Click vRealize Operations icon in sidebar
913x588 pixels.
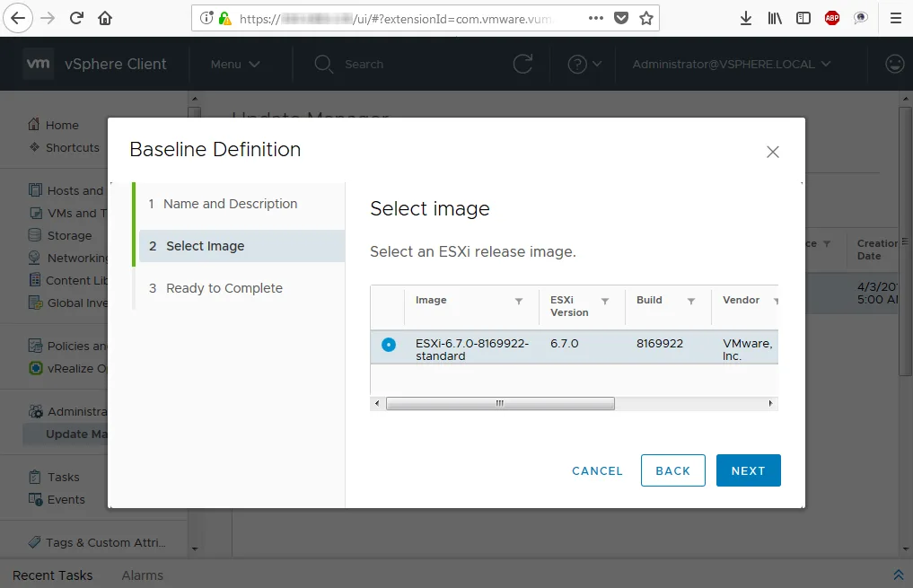coord(36,369)
